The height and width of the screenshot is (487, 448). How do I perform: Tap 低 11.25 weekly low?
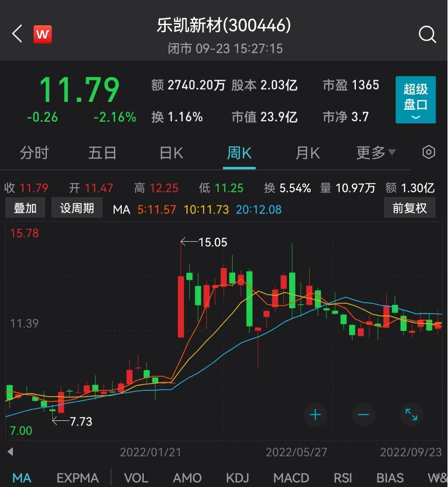tap(221, 188)
